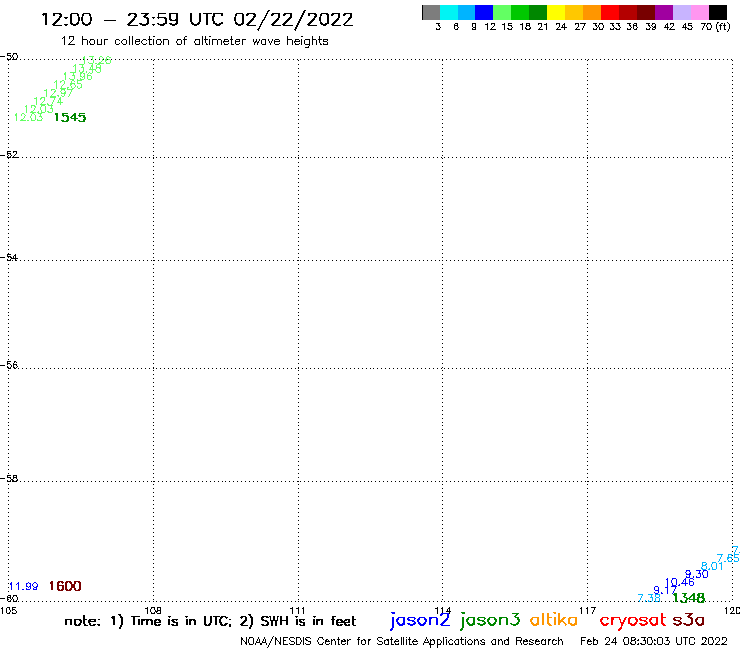740x650 pixels.
Task: Select the wave height value '13.26'
Action: pos(96,60)
